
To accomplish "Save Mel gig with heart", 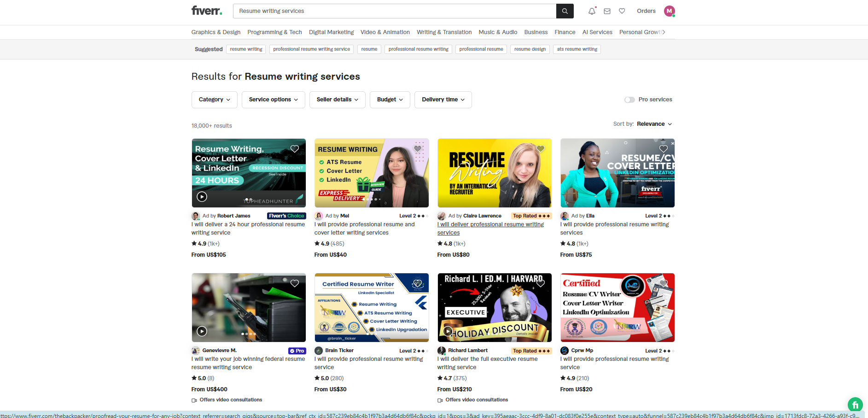I will pos(418,149).
